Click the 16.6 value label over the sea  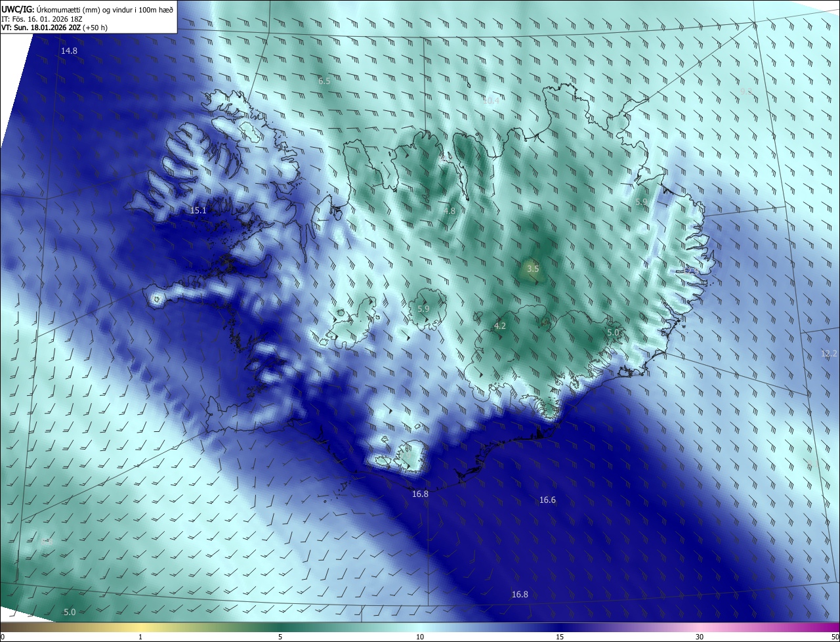547,500
